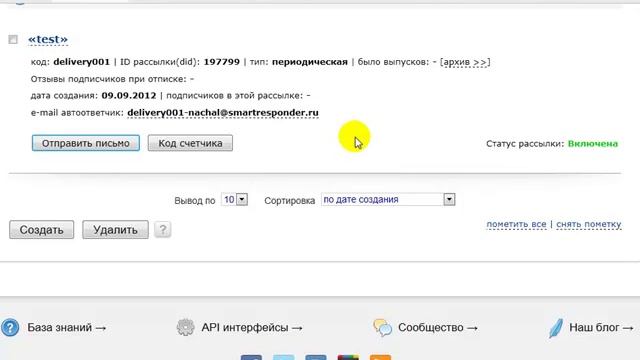The image size is (640, 360).
Task: Click the Наш блог feather icon
Action: tap(556, 328)
